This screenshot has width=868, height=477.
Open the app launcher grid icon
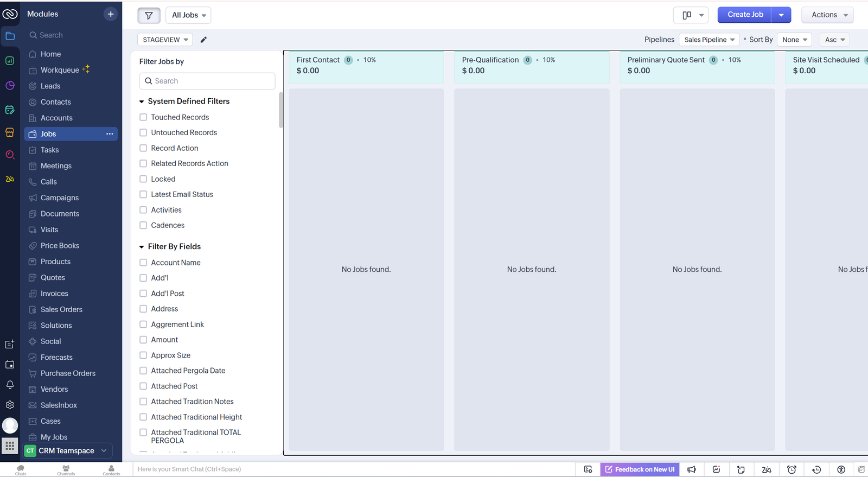pos(10,446)
